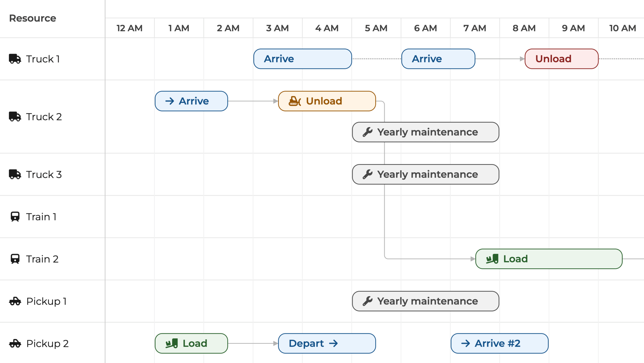This screenshot has width=644, height=363.
Task: Click the Truck 3 vehicle icon
Action: [x=15, y=174]
